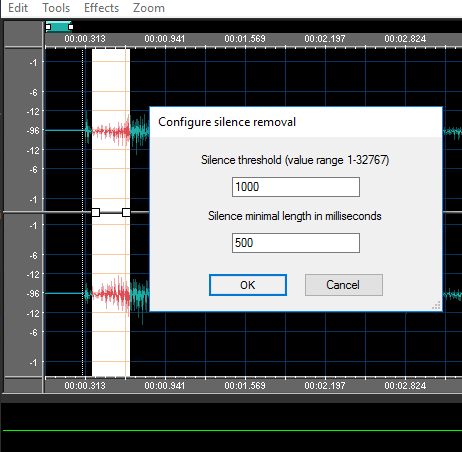Click bottom ruler at 00:01.569 mark
This screenshot has height=452, width=462.
[x=245, y=386]
